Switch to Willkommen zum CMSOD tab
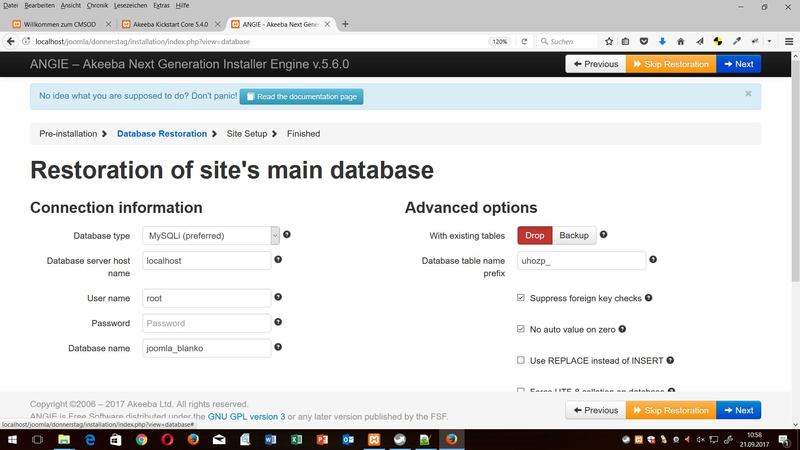The image size is (800, 450). coord(60,24)
